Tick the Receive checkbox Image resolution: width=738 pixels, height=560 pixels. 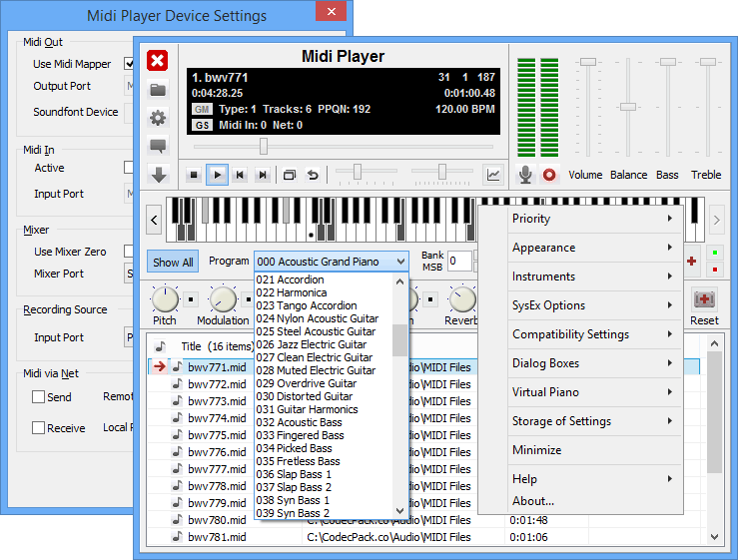pyautogui.click(x=38, y=428)
